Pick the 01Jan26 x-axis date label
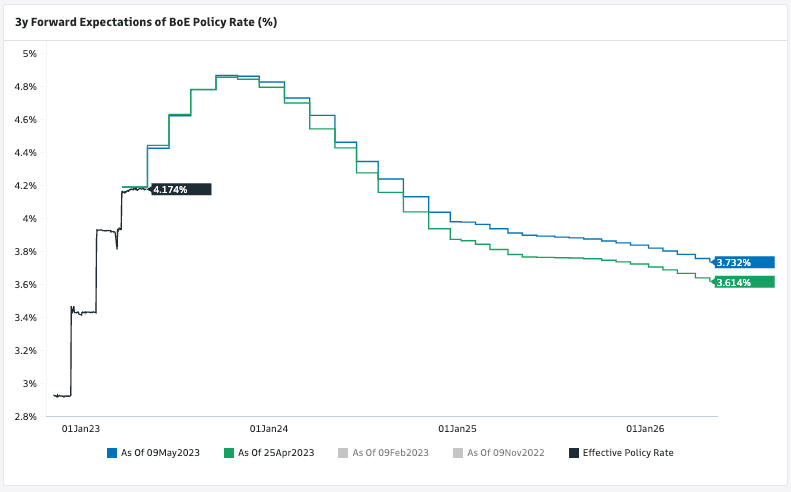The width and height of the screenshot is (791, 492). [x=645, y=429]
